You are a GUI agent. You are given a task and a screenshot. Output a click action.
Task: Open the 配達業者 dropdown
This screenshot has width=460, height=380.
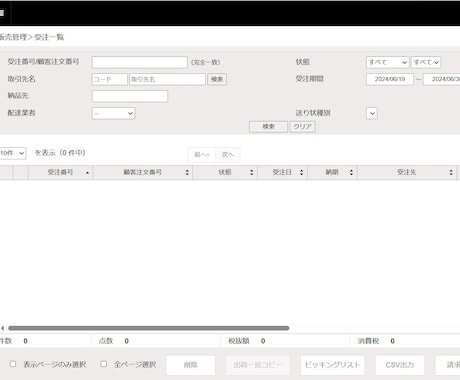113,113
